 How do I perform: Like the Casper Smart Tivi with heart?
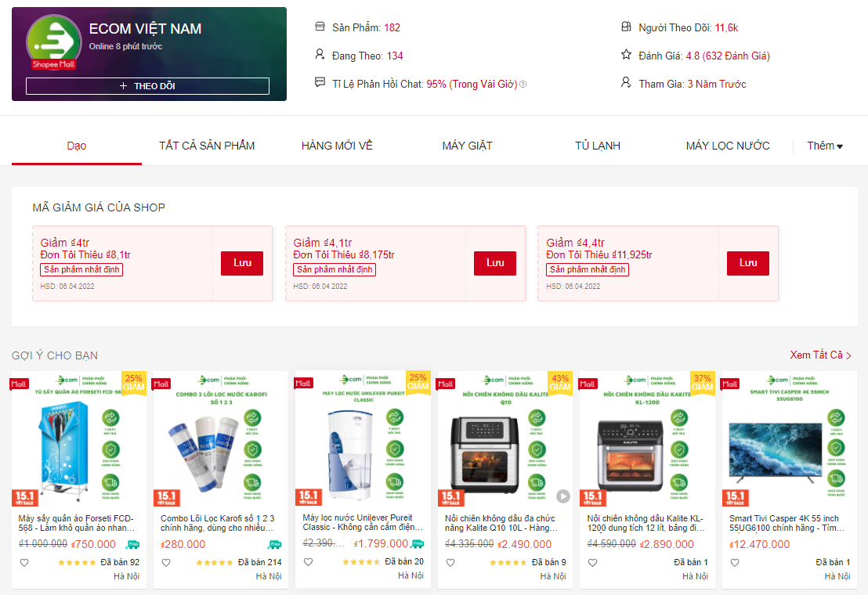(735, 563)
